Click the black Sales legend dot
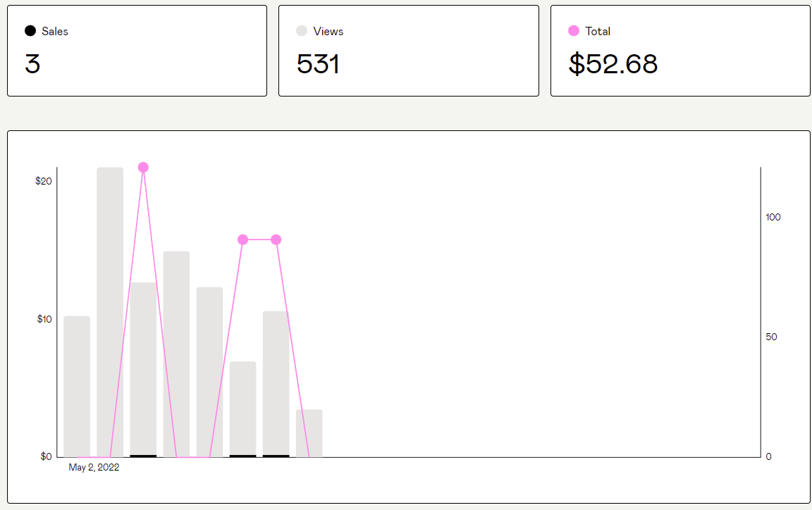Screen dimensions: 812x510 30,31
